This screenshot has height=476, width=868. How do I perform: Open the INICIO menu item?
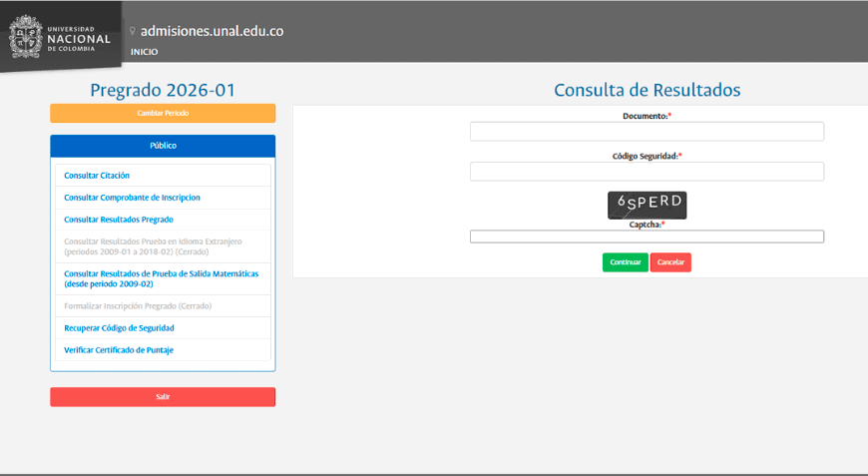[x=144, y=52]
